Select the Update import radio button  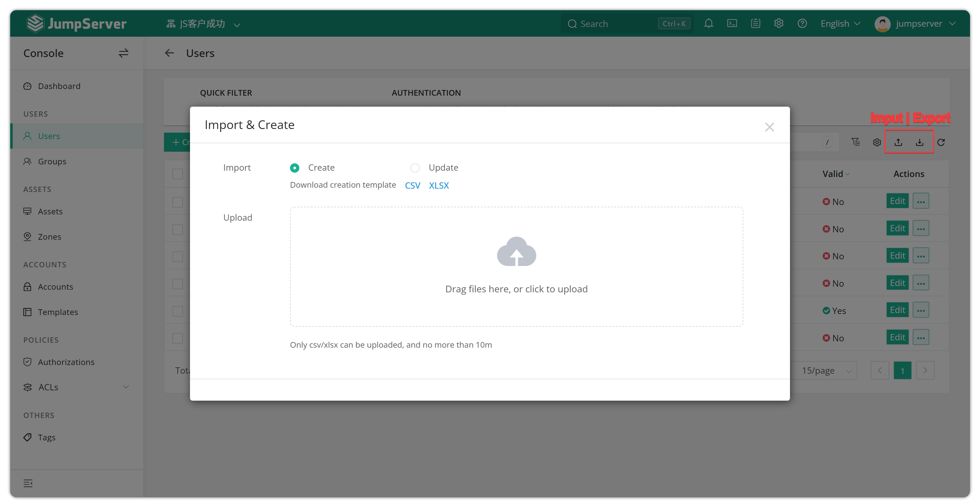415,168
